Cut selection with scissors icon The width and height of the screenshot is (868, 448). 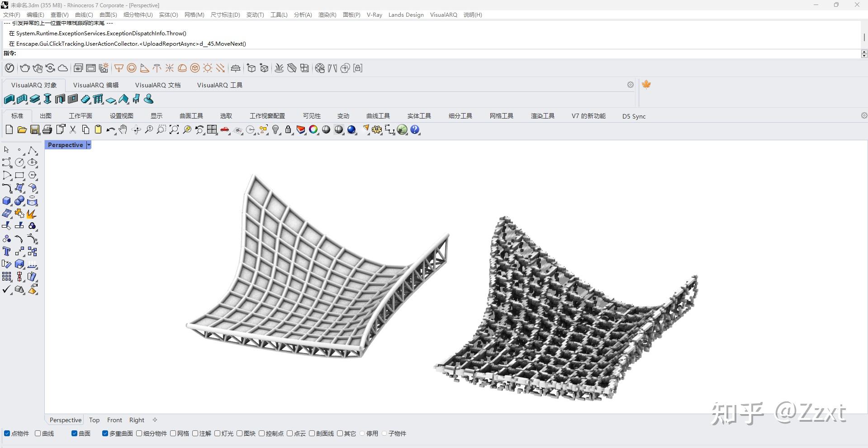(x=72, y=130)
